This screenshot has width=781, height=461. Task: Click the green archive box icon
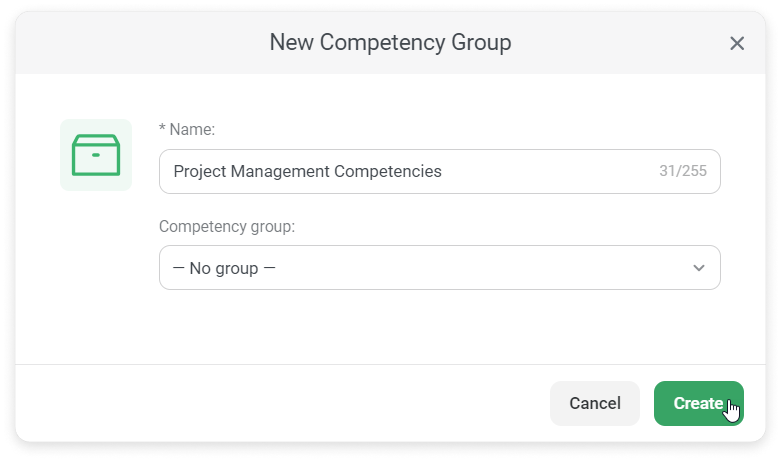96,155
